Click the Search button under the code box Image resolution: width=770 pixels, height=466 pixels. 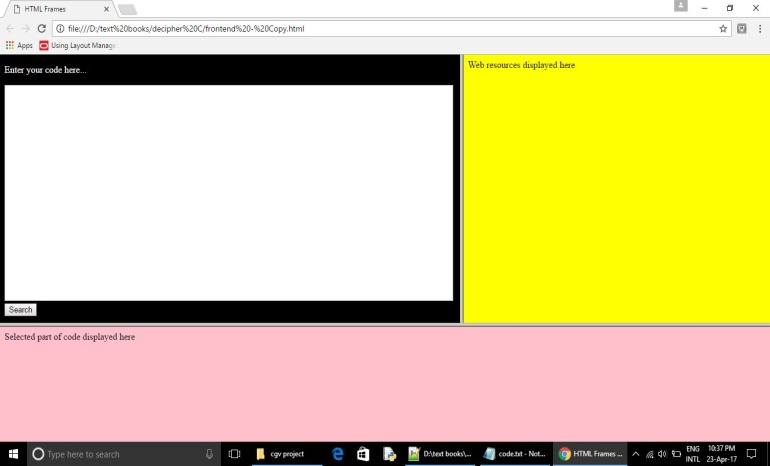point(20,310)
